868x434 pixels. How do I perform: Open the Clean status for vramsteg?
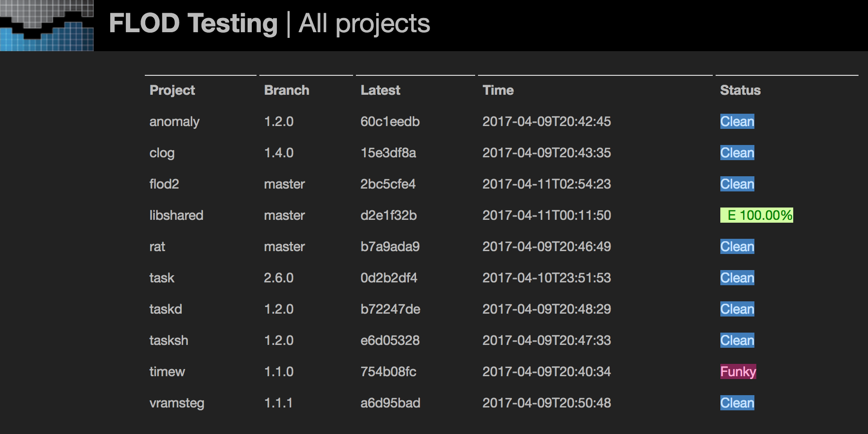pos(737,403)
